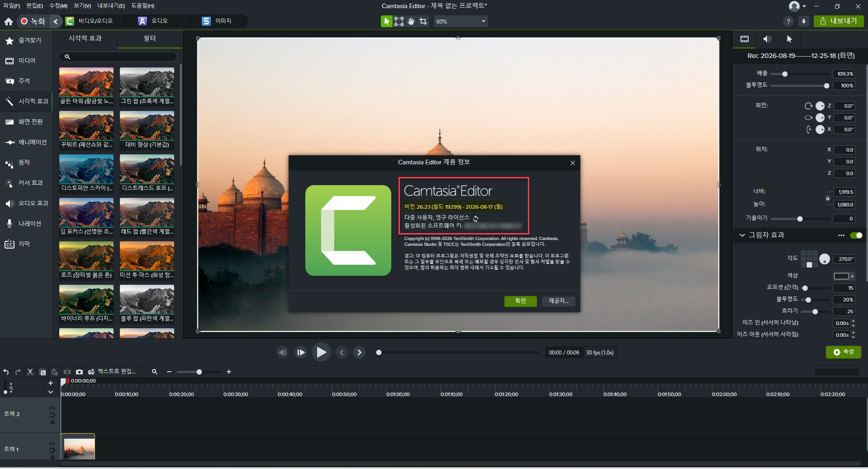Viewport: 868px width, 469px height.
Task: Click the download arrow icon in top bar
Action: pyautogui.click(x=804, y=21)
